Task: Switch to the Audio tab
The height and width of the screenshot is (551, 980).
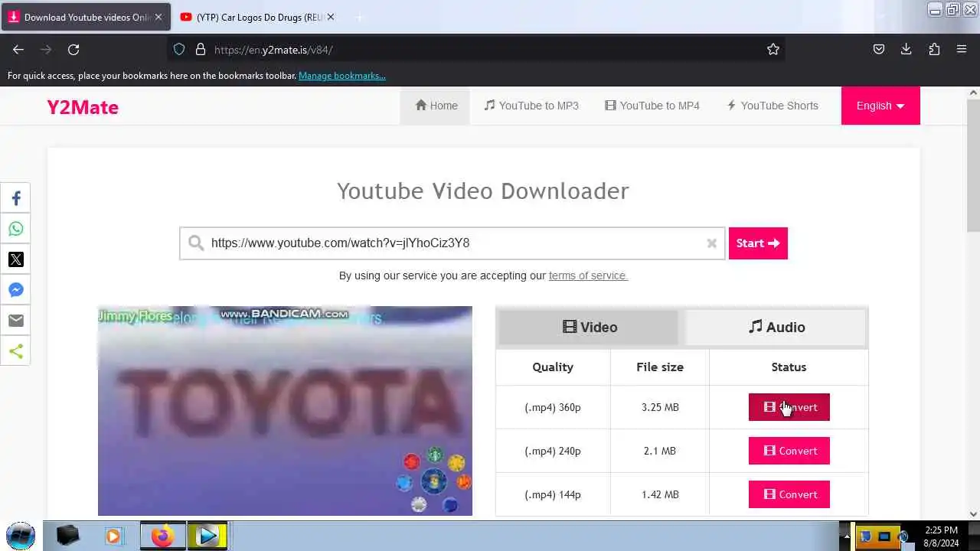Action: tap(776, 328)
